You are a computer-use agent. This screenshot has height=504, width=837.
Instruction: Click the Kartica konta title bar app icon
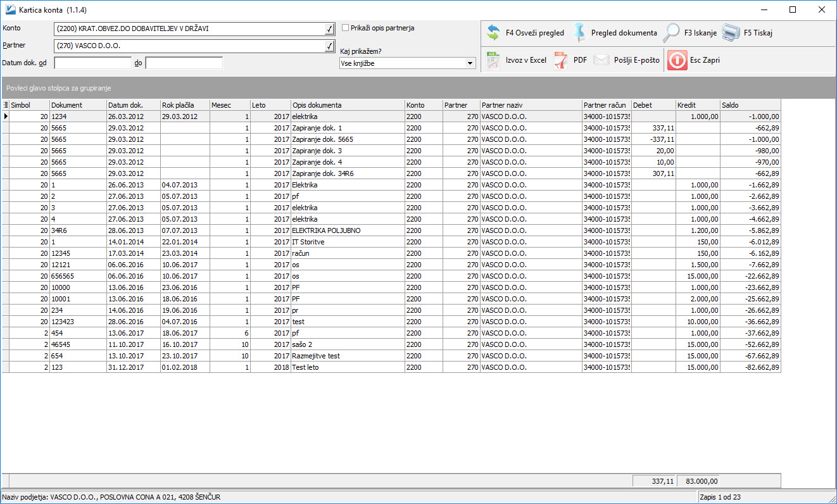click(x=11, y=9)
